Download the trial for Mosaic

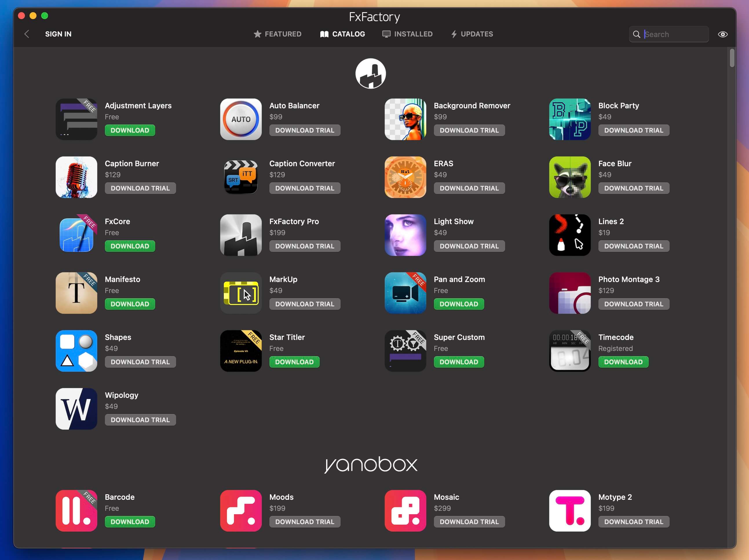click(x=469, y=521)
